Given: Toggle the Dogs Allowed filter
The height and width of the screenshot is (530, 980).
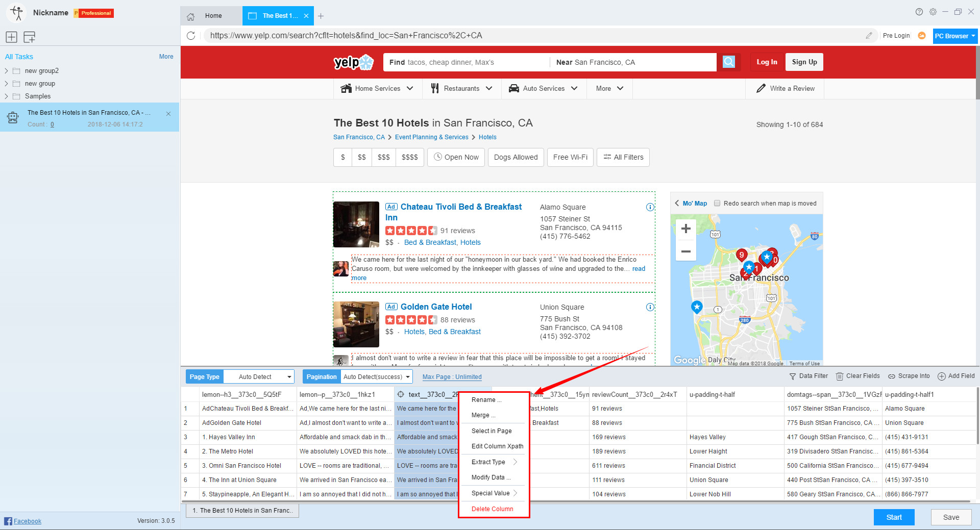Looking at the screenshot, I should tap(516, 157).
